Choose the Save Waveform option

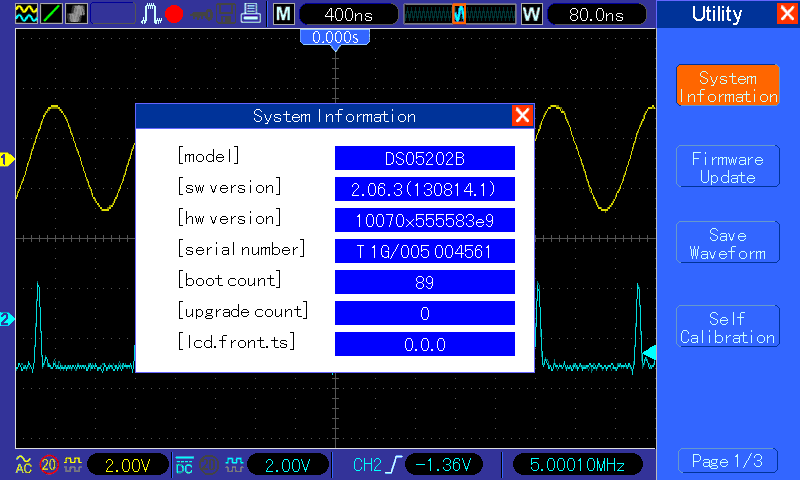coord(728,243)
